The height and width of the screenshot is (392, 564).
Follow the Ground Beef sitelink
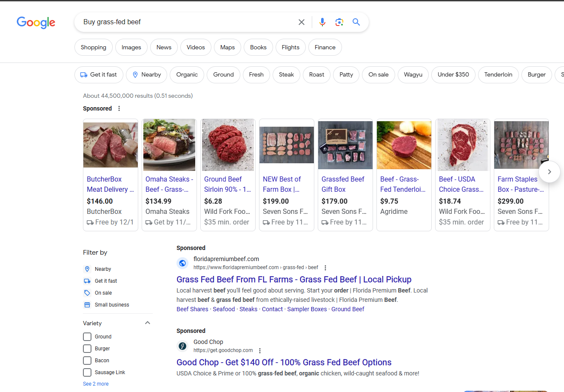click(x=348, y=310)
